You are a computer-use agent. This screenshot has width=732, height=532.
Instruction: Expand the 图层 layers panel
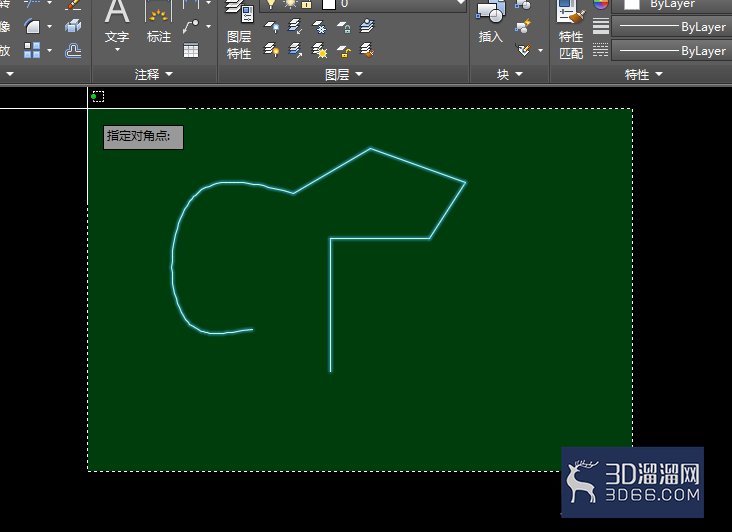pos(344,74)
